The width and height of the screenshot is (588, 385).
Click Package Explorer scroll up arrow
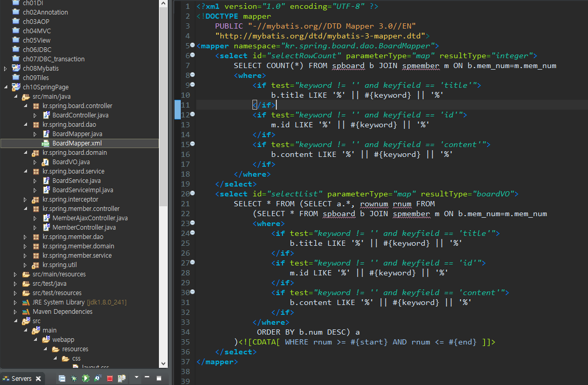pos(163,3)
